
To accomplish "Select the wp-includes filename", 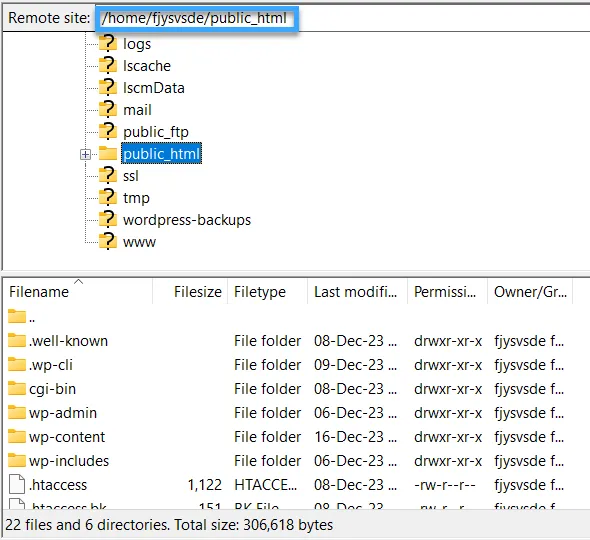I will [69, 461].
